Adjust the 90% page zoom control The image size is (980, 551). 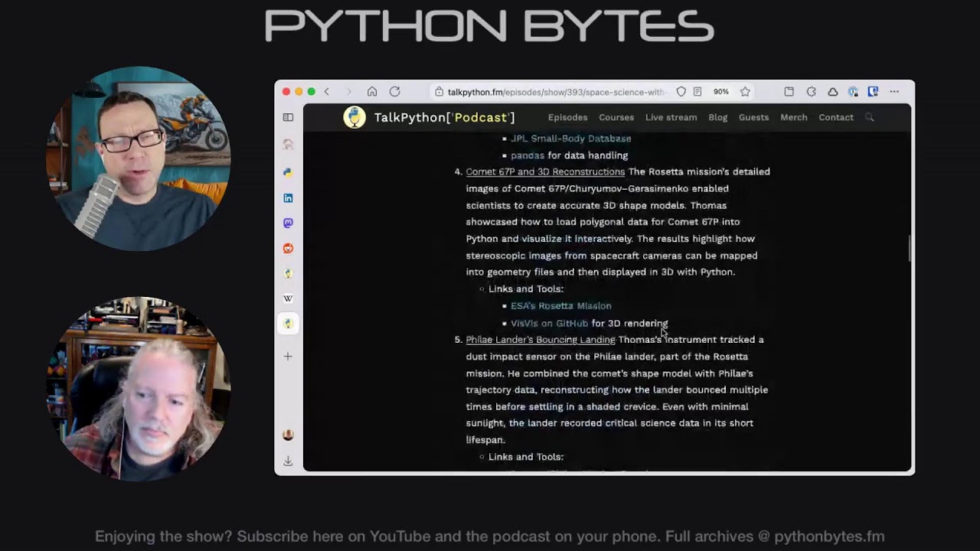point(720,91)
